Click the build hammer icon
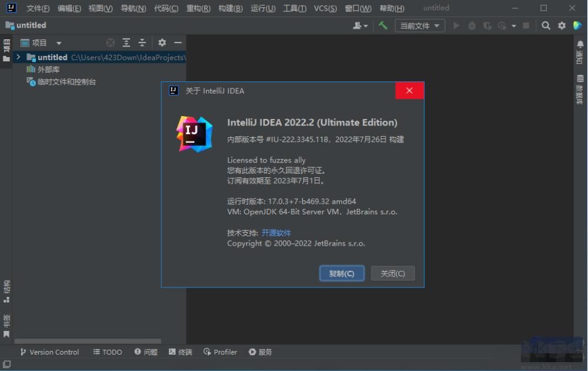Image resolution: width=588 pixels, height=371 pixels. (x=382, y=25)
